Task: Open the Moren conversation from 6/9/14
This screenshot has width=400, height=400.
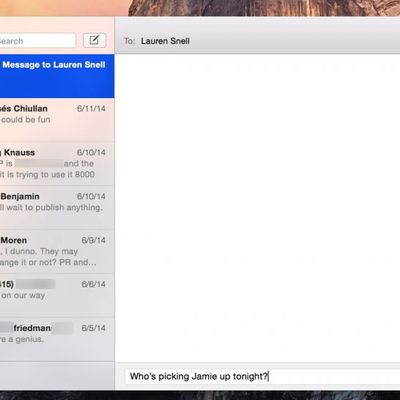Action: (57, 252)
